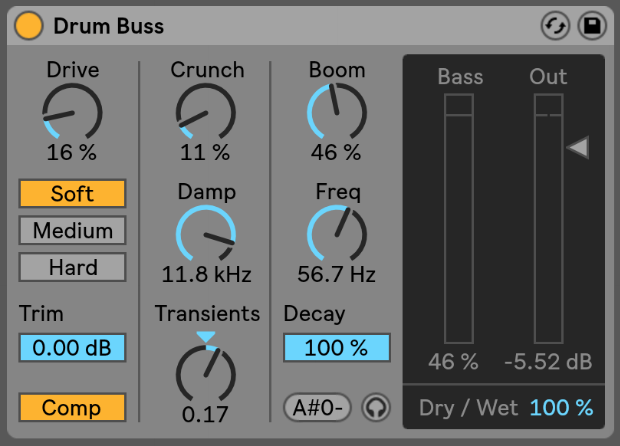Select the Medium drive type
Viewport: 620px width, 446px height.
coord(72,231)
